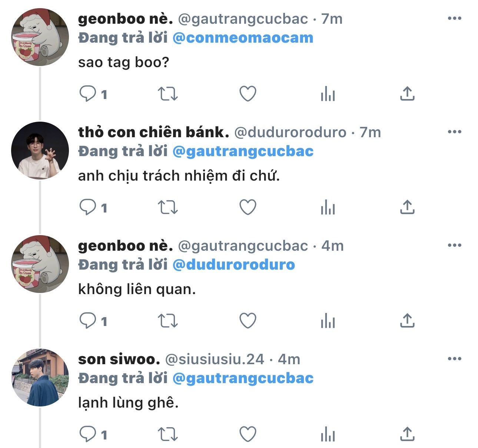Like the "anh chịu trách nhiệm đi chứ" tweet
Image resolution: width=478 pixels, height=448 pixels.
[x=248, y=207]
